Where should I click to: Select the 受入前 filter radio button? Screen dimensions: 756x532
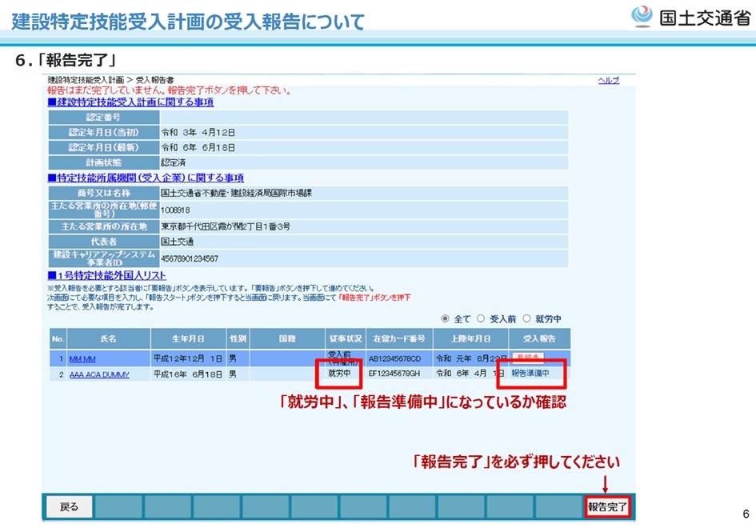point(481,318)
